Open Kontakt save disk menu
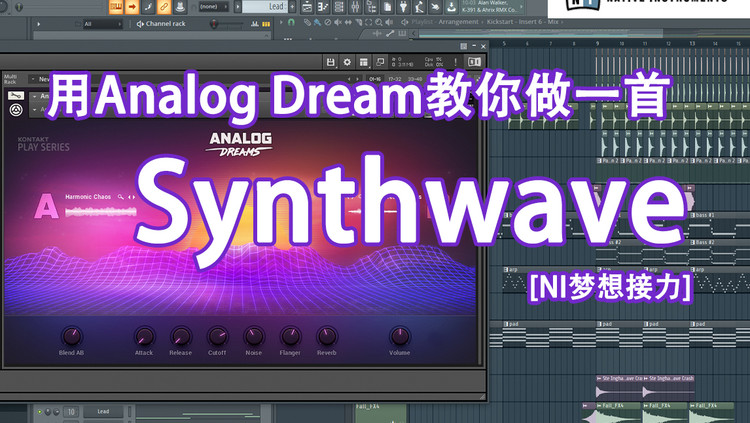The height and width of the screenshot is (423, 750). pyautogui.click(x=331, y=62)
